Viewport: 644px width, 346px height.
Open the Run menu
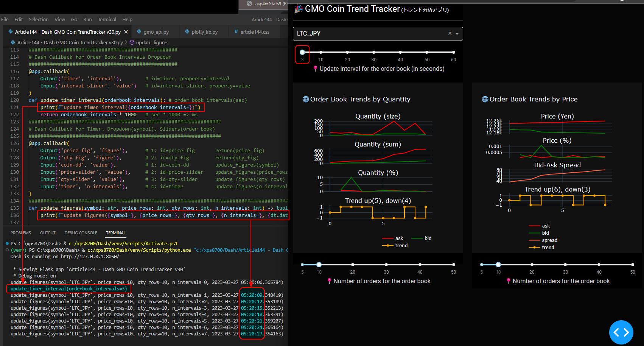(87, 19)
